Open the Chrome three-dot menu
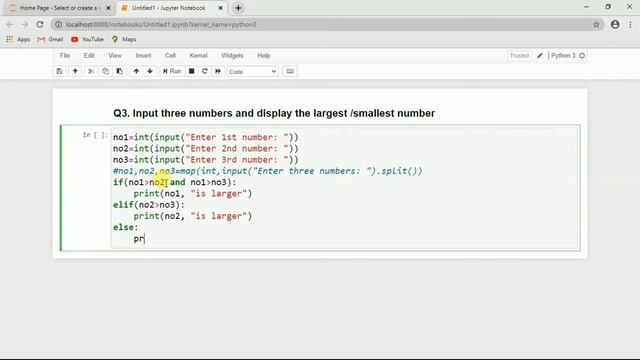The height and width of the screenshot is (360, 640). [x=630, y=24]
